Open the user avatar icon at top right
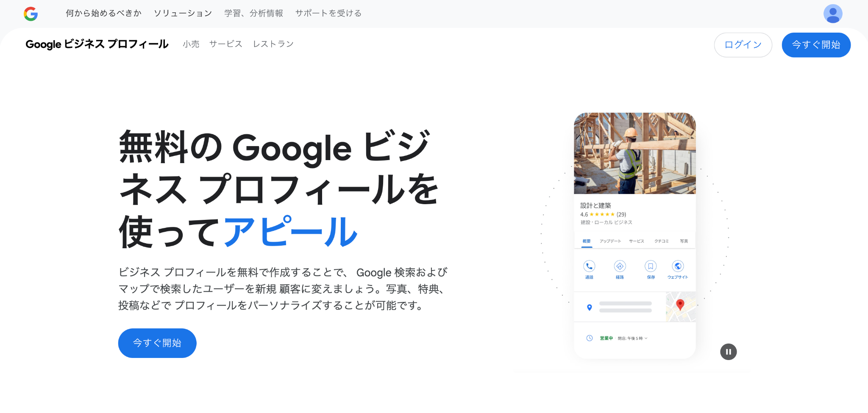868x413 pixels. 833,13
